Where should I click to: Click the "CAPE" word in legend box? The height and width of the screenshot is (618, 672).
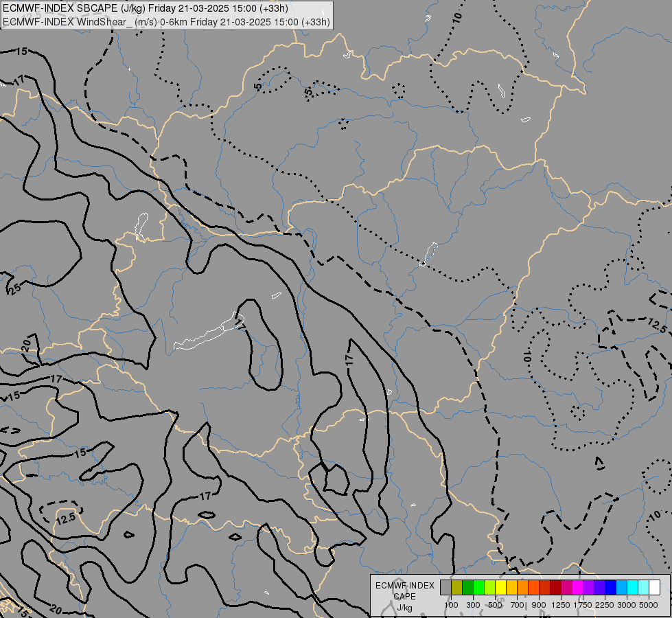pyautogui.click(x=404, y=597)
